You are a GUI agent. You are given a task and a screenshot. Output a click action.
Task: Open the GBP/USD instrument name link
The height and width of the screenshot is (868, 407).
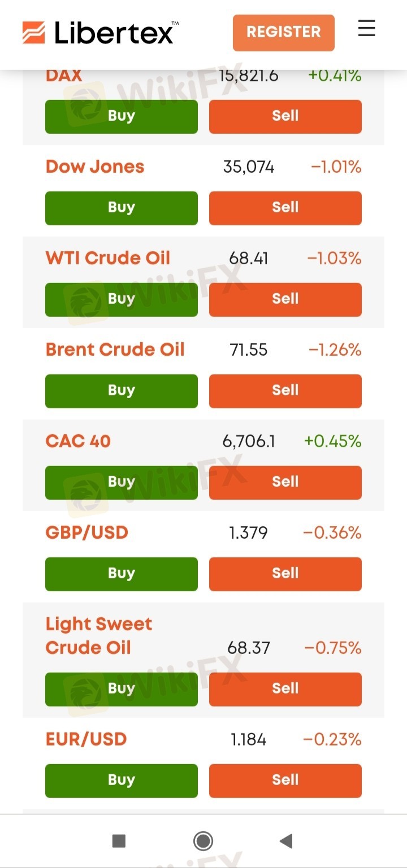coord(87,533)
